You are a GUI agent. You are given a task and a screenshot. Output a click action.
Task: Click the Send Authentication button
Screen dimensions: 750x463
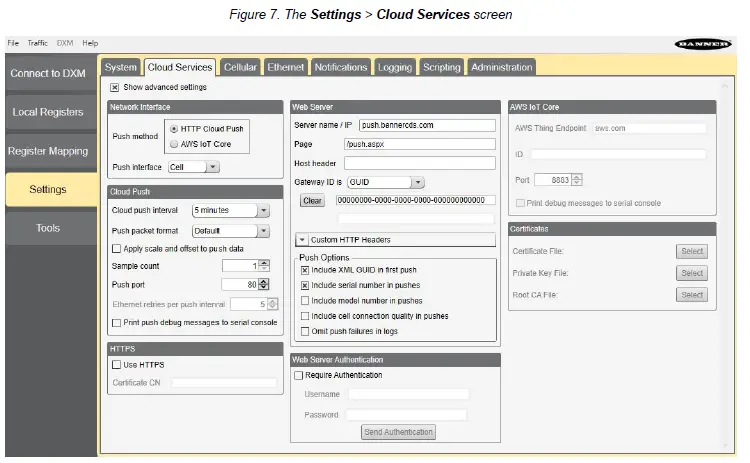tap(398, 432)
